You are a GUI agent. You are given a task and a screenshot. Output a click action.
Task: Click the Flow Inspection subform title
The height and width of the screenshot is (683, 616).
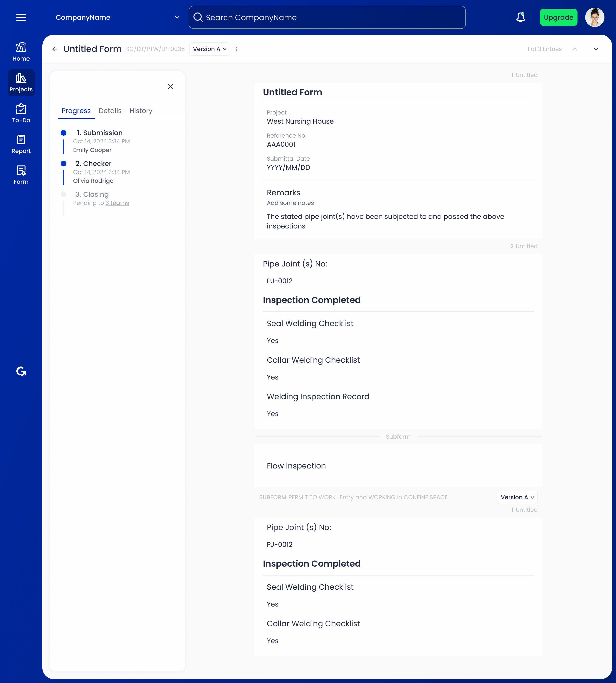click(296, 466)
